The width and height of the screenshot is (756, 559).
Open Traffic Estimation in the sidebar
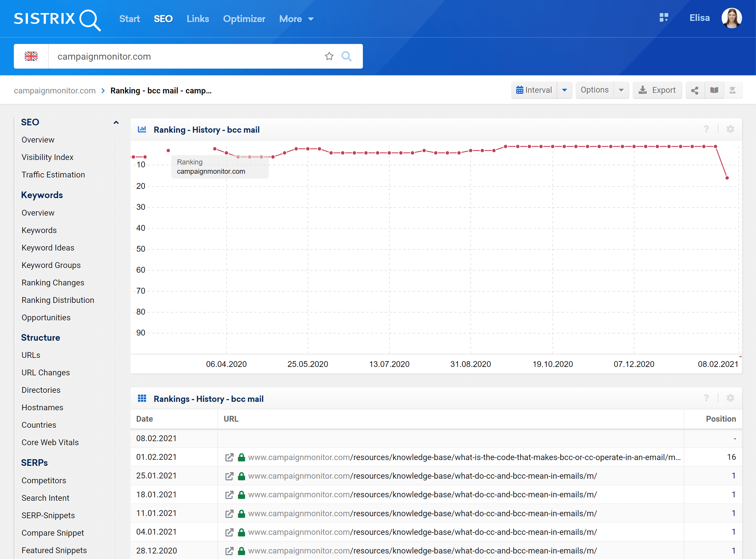click(54, 175)
